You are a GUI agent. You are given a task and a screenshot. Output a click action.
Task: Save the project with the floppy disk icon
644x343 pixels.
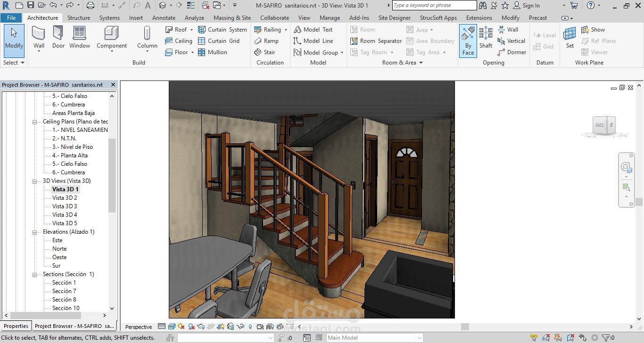(x=30, y=6)
